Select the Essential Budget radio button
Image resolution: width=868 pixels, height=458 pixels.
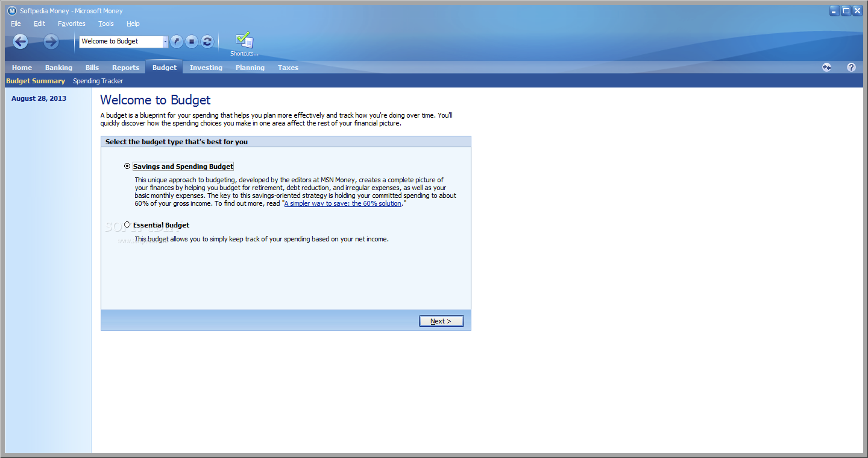(x=127, y=224)
